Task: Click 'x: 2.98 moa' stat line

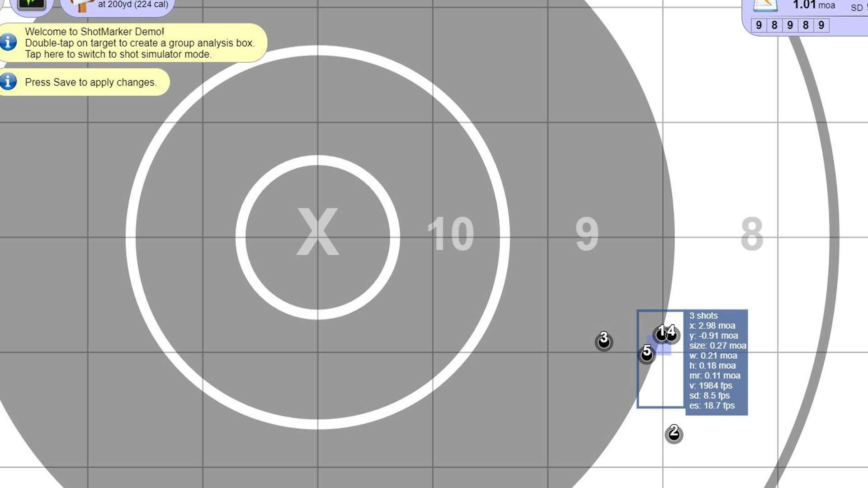Action: [712, 325]
